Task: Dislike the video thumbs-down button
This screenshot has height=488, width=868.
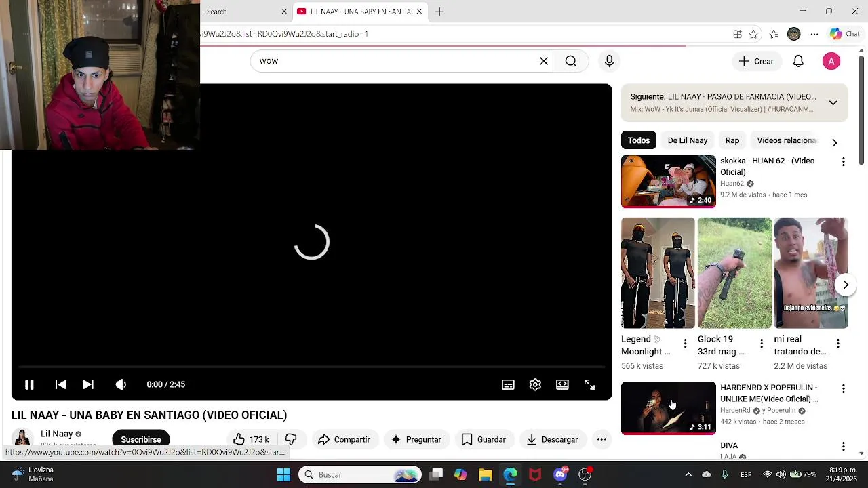Action: tap(291, 439)
